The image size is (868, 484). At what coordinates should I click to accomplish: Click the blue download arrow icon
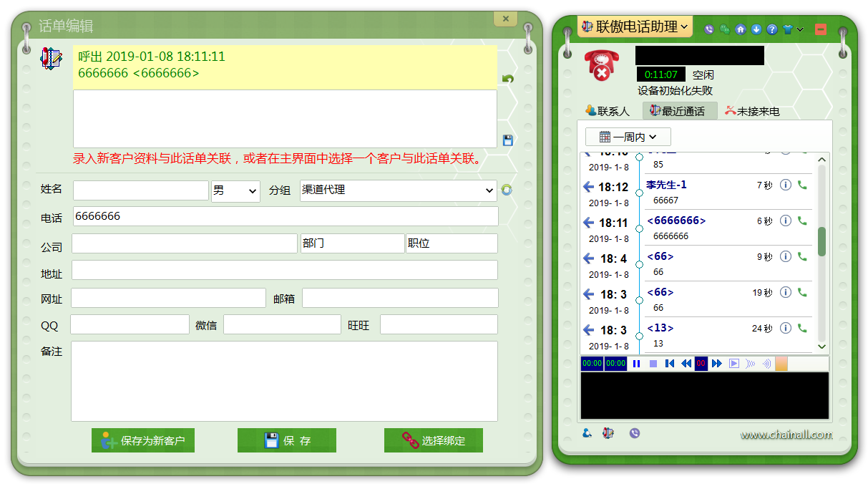tap(756, 29)
